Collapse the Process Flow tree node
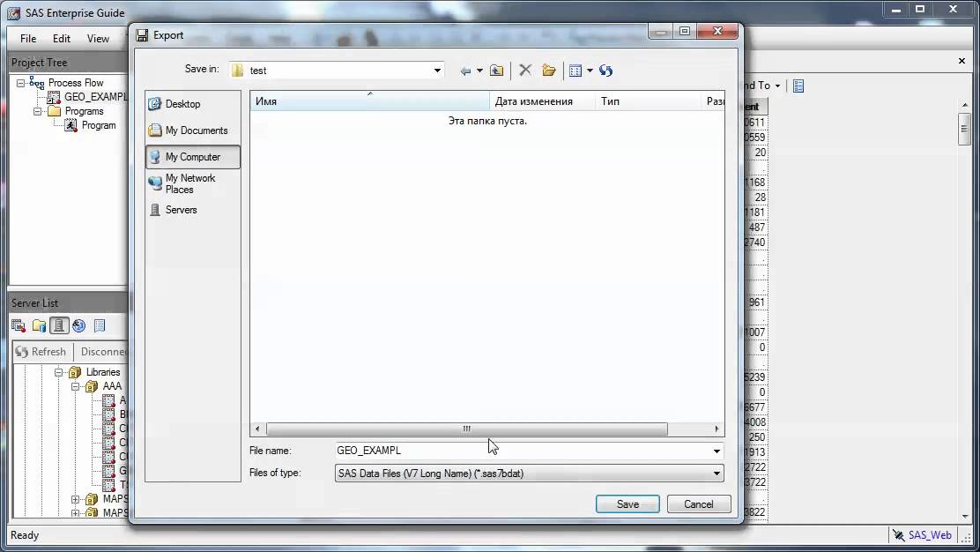The width and height of the screenshot is (980, 552). pos(20,83)
